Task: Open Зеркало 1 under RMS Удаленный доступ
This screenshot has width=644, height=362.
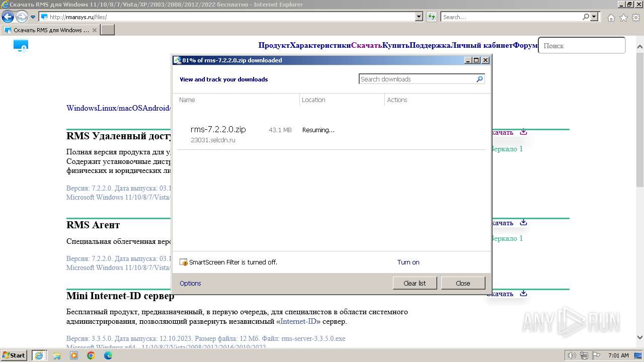Action: [x=507, y=149]
